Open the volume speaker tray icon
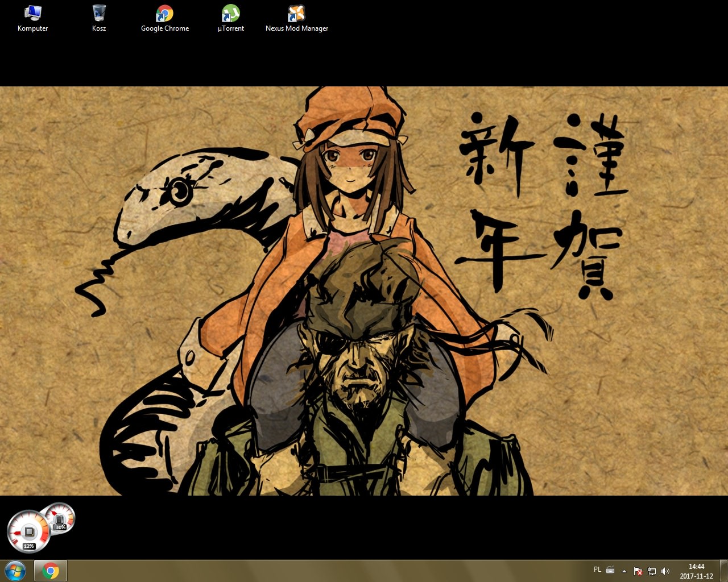Viewport: 728px width, 582px height. pos(665,571)
